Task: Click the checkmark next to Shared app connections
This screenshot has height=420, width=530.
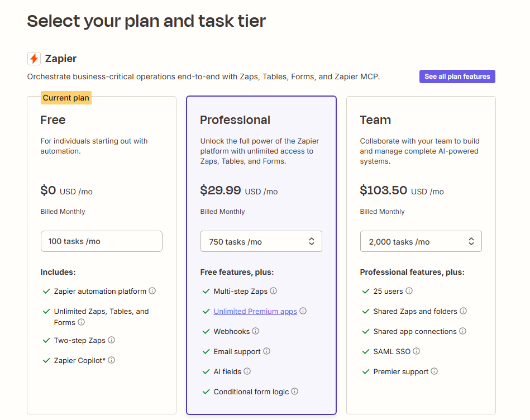Action: [x=366, y=331]
